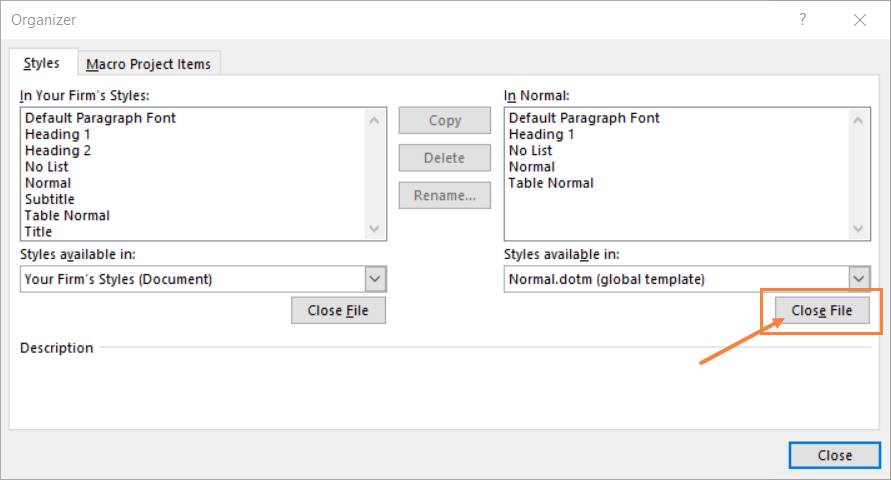Click Close File under the left list

tap(338, 311)
